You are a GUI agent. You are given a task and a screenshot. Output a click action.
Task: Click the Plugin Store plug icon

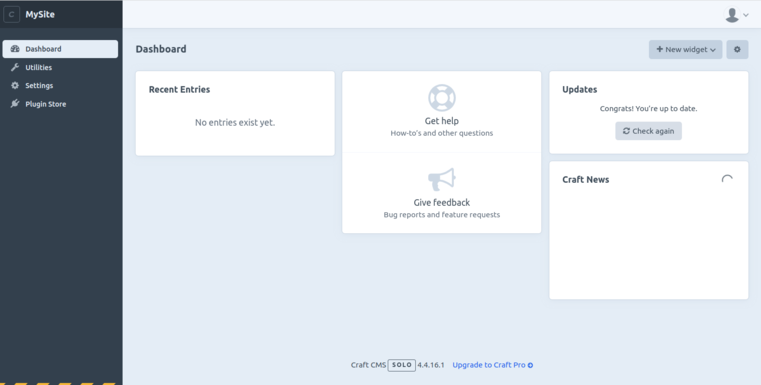(x=15, y=104)
